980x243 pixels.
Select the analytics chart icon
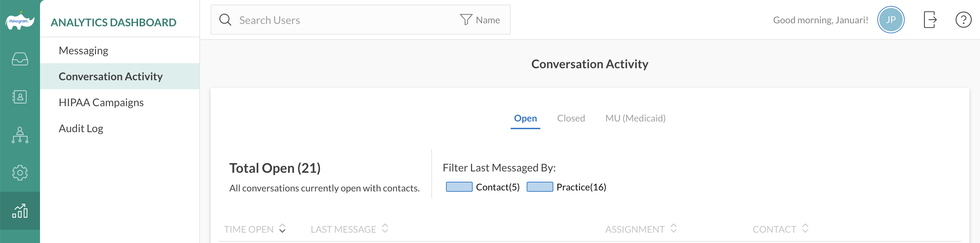tap(20, 211)
